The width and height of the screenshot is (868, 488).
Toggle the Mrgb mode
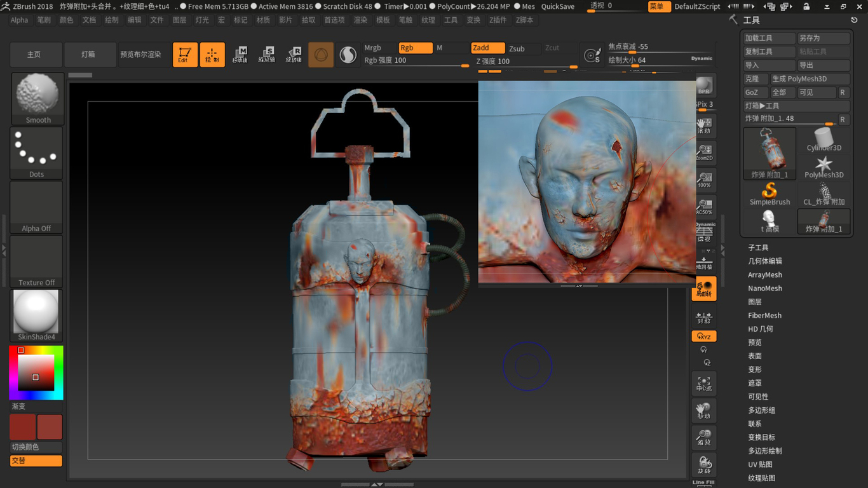(x=379, y=48)
